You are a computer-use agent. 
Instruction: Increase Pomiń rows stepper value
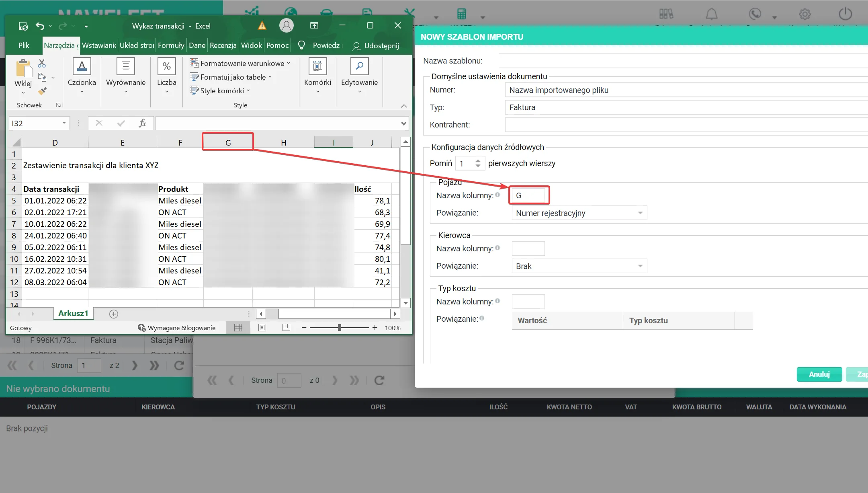478,161
